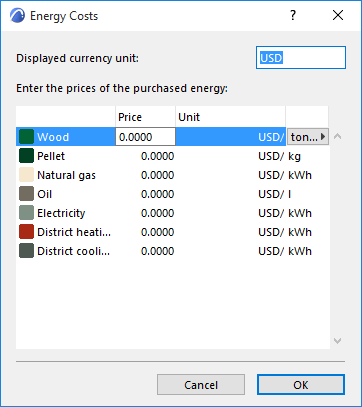Click the Electricity gray-green swatch

(x=26, y=213)
